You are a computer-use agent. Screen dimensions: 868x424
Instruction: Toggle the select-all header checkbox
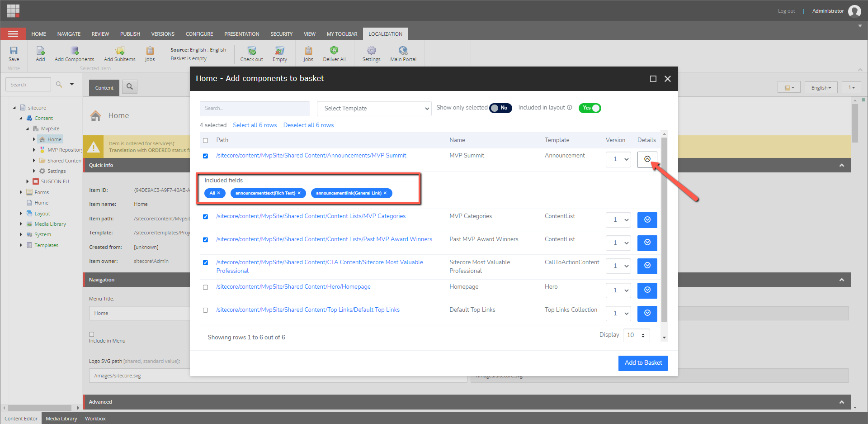coord(206,140)
